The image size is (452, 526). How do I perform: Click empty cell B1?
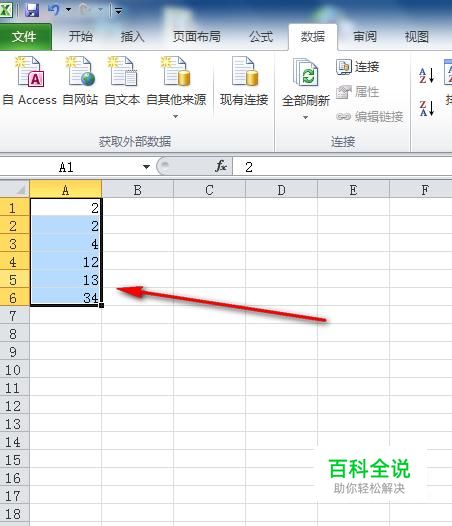pyautogui.click(x=138, y=208)
